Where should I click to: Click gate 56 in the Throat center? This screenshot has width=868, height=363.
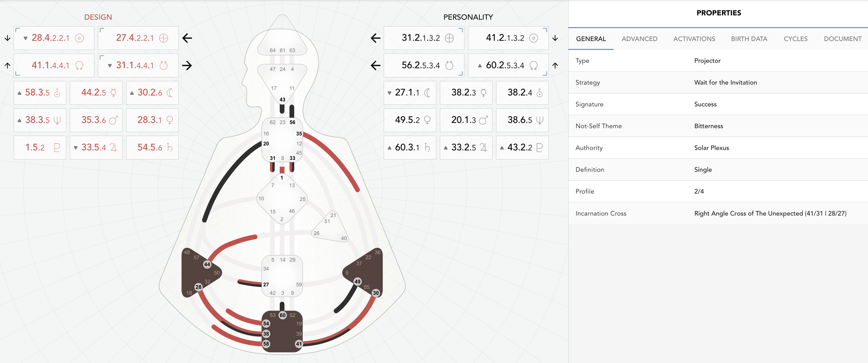coord(292,122)
